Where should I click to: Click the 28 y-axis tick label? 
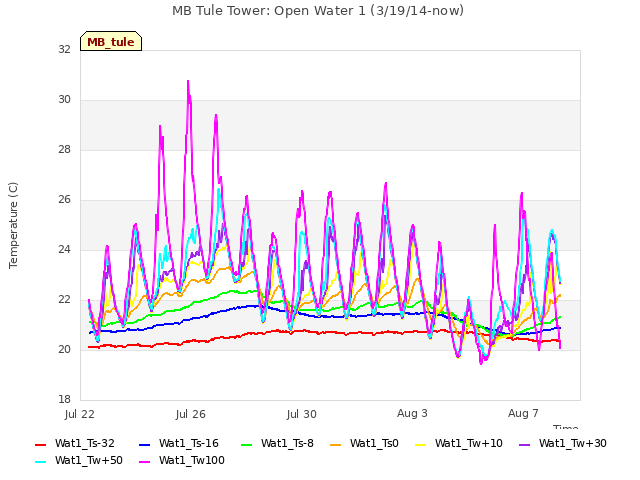coord(64,149)
